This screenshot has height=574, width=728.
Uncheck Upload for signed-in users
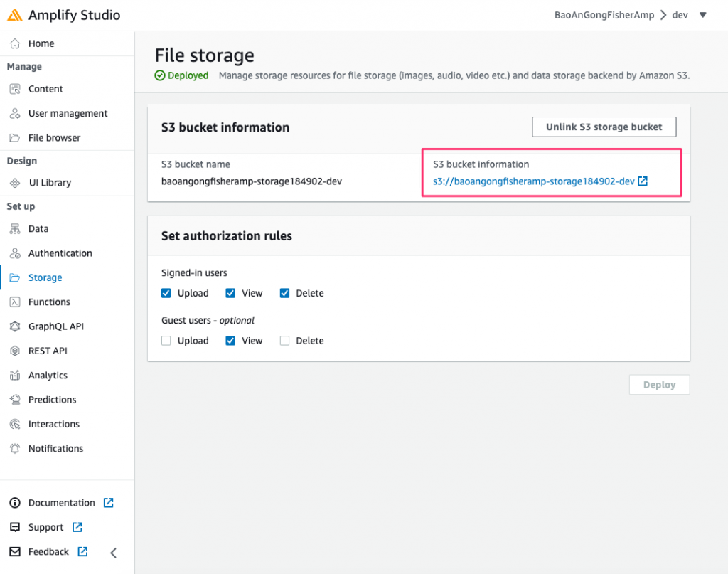[x=166, y=293]
